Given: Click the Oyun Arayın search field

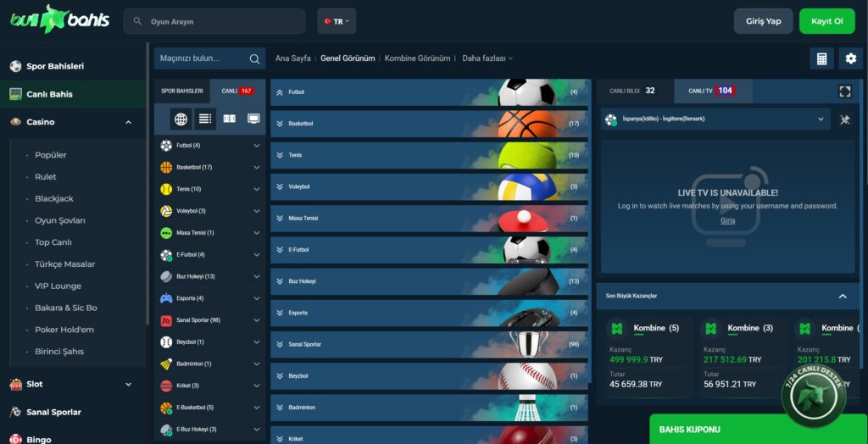Looking at the screenshot, I should (x=214, y=21).
